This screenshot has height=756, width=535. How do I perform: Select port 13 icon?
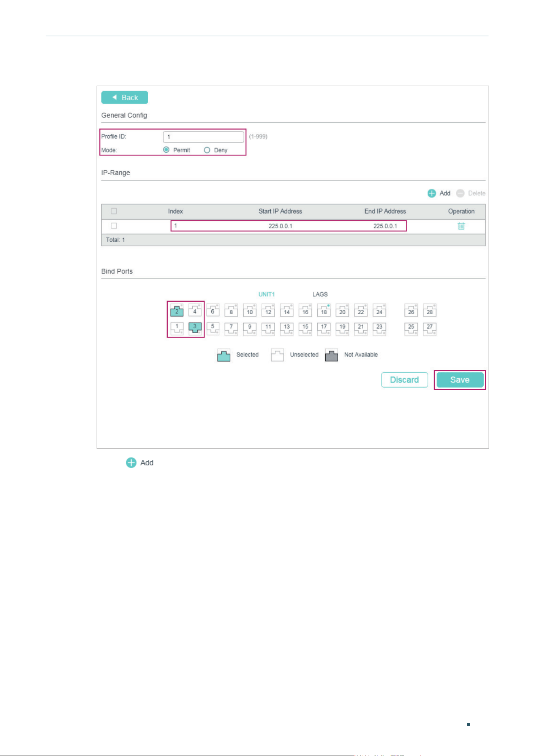(286, 328)
